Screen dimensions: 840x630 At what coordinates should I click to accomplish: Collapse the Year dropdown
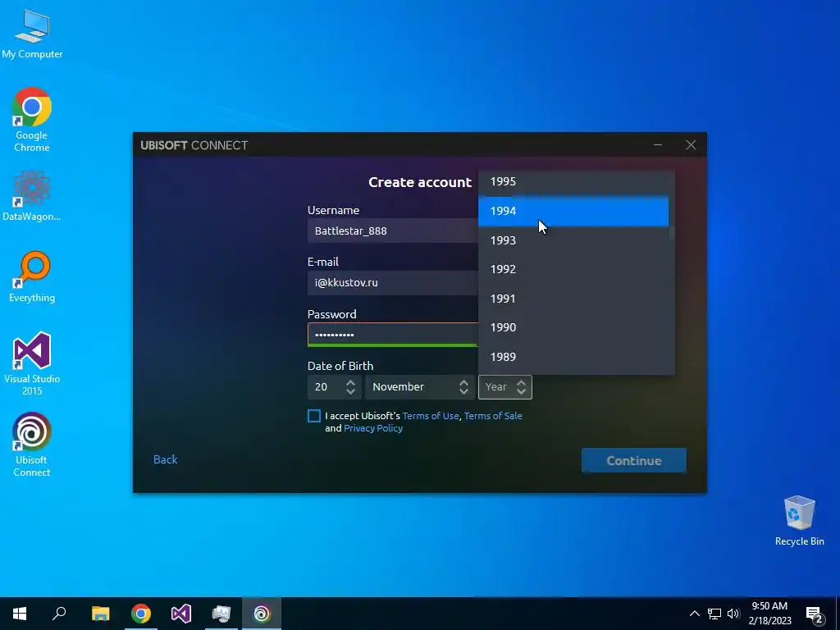tap(505, 387)
